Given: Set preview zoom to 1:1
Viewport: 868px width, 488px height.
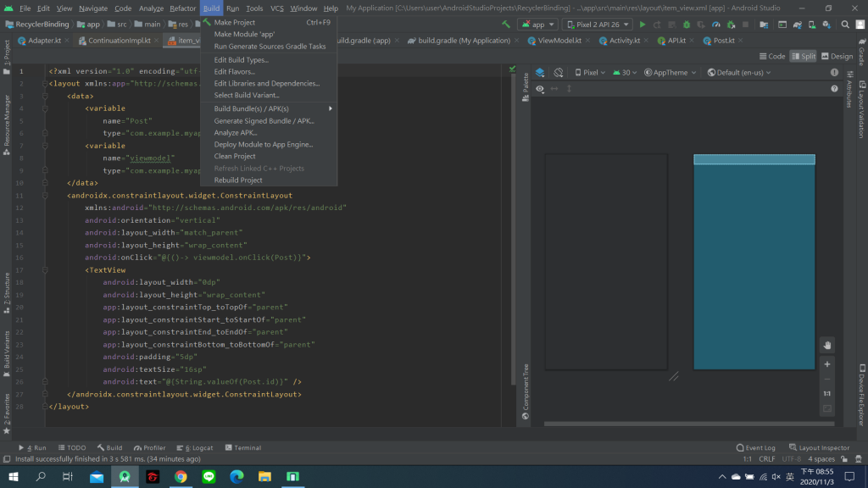Looking at the screenshot, I should pos(827,393).
